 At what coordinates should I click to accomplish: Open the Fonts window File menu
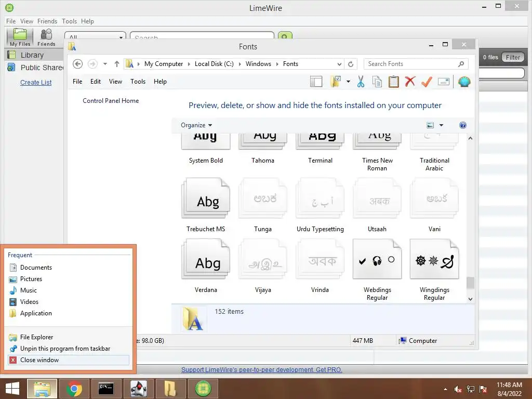pyautogui.click(x=77, y=82)
